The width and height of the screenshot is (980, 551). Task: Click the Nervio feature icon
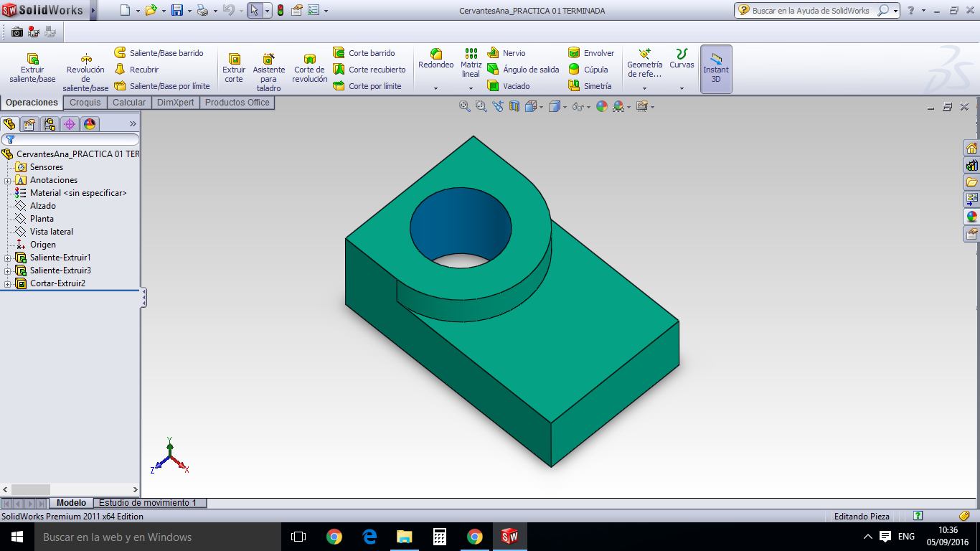click(494, 52)
